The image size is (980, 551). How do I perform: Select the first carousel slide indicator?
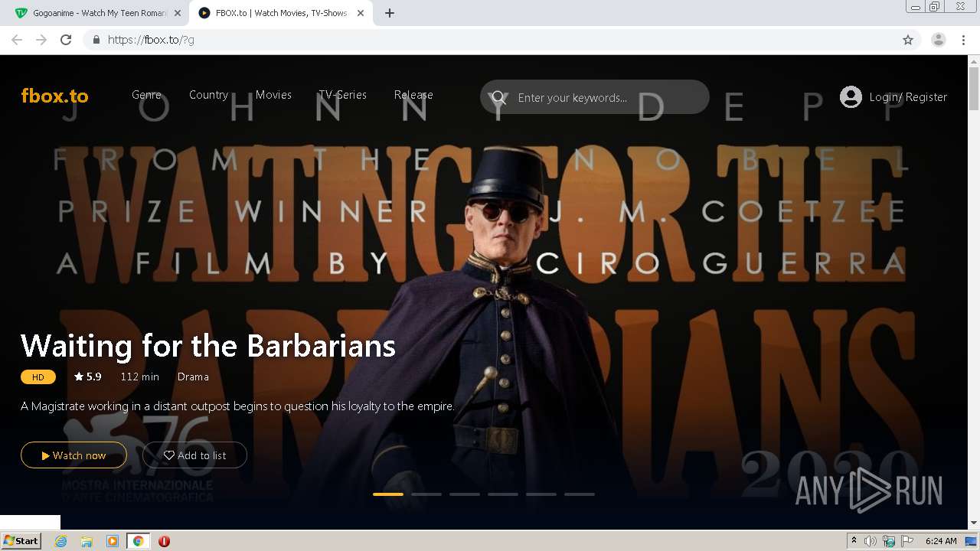pyautogui.click(x=388, y=494)
